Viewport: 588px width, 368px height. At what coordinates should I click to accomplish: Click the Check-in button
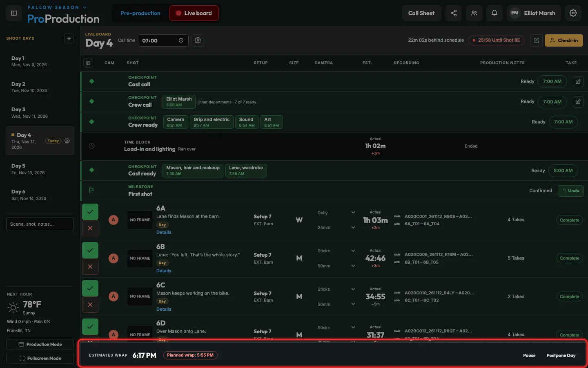point(563,40)
